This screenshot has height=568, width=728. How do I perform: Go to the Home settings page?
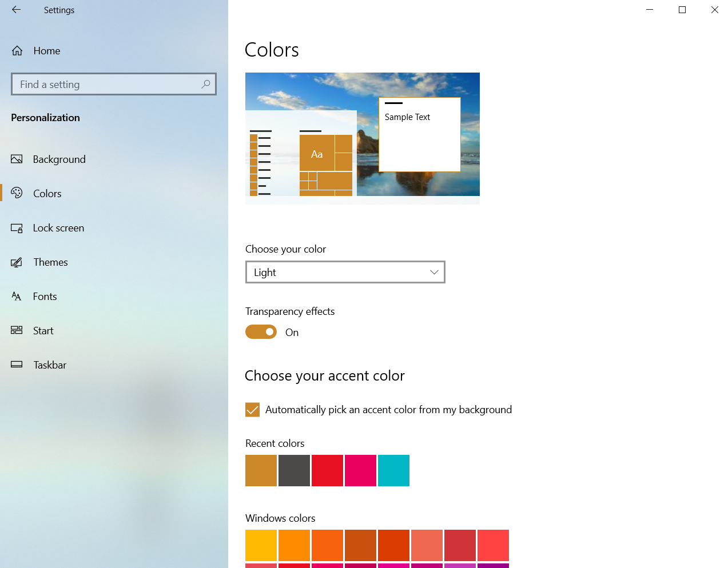point(46,51)
